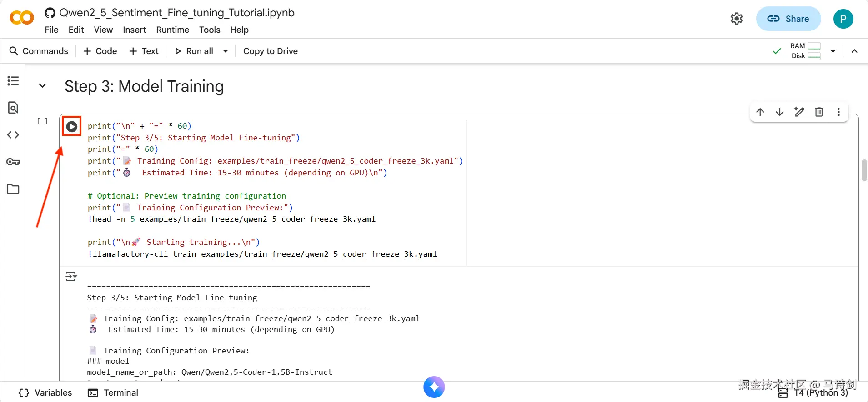Screen dimensions: 868x402
Task: Run the Step 3 training cell
Action: [x=72, y=127]
